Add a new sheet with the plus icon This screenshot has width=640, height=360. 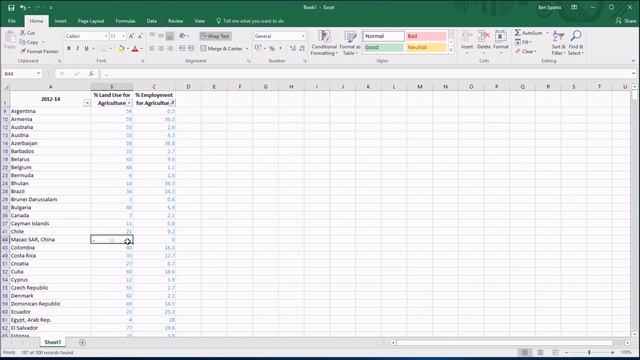click(x=82, y=342)
